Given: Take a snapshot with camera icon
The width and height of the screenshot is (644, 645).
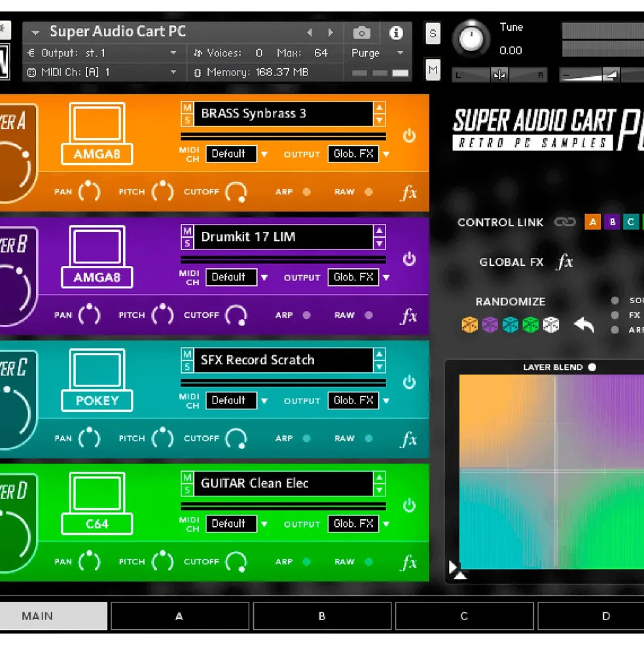Looking at the screenshot, I should 362,33.
